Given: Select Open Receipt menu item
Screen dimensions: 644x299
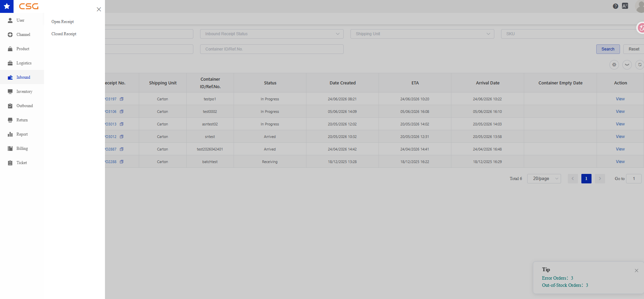Looking at the screenshot, I should click(x=63, y=22).
